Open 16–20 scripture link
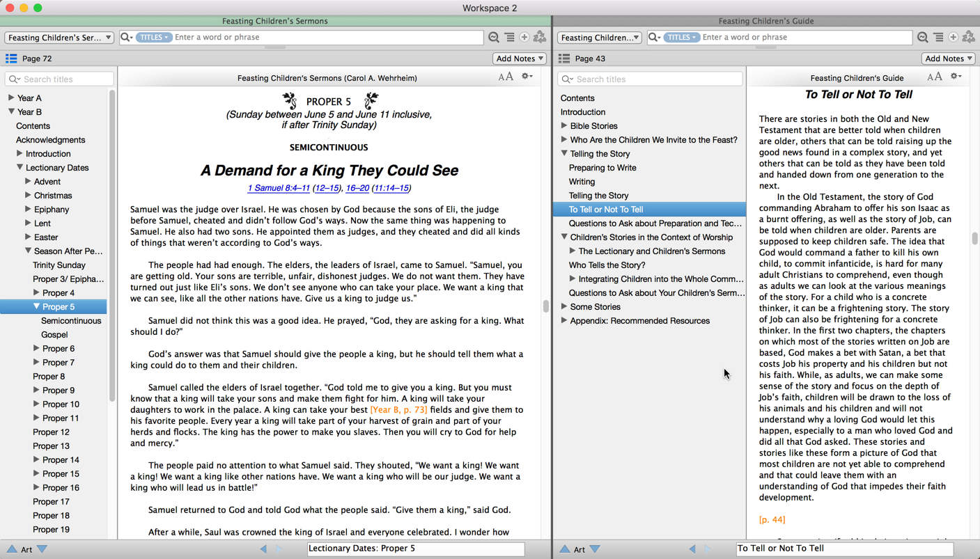The width and height of the screenshot is (980, 559). [357, 188]
